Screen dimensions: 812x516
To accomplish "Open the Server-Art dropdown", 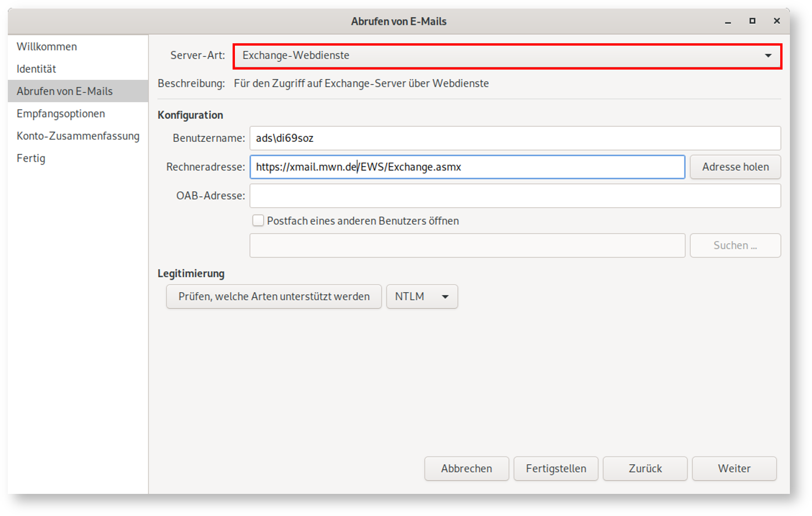I will pos(507,55).
